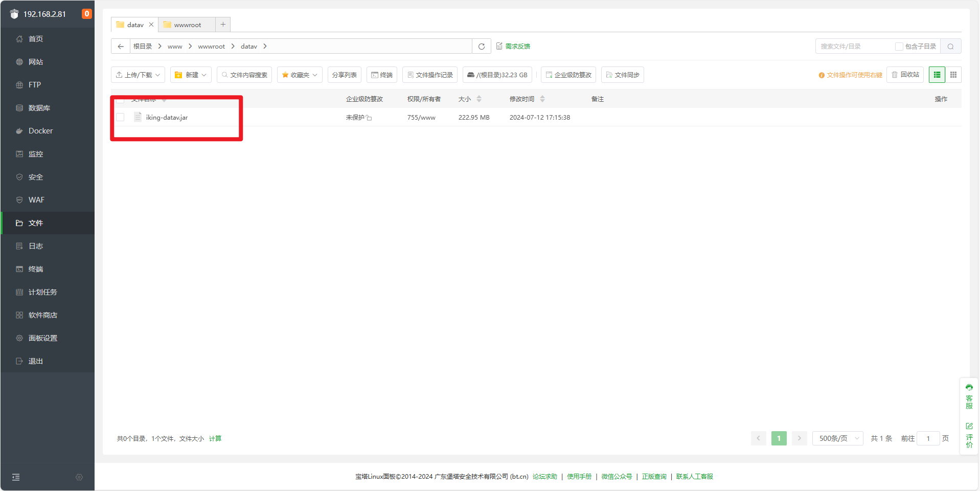The image size is (980, 491).
Task: Close the datav tab
Action: pos(151,25)
